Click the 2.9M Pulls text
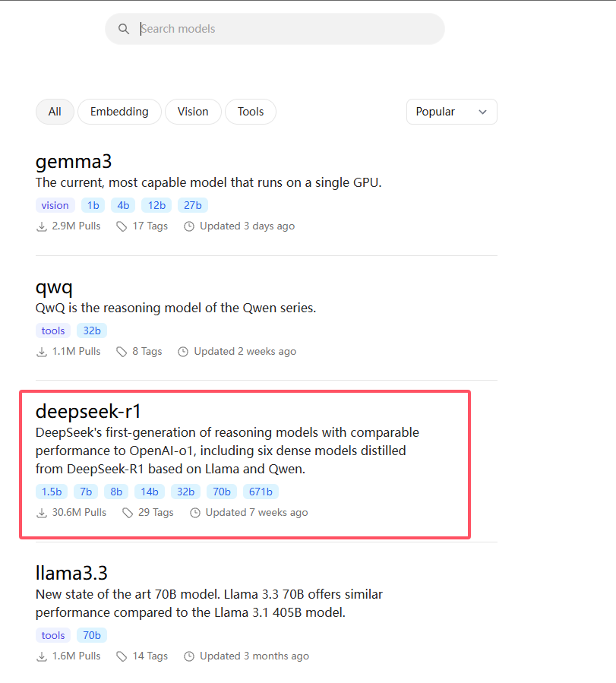Image resolution: width=616 pixels, height=683 pixels. (76, 226)
